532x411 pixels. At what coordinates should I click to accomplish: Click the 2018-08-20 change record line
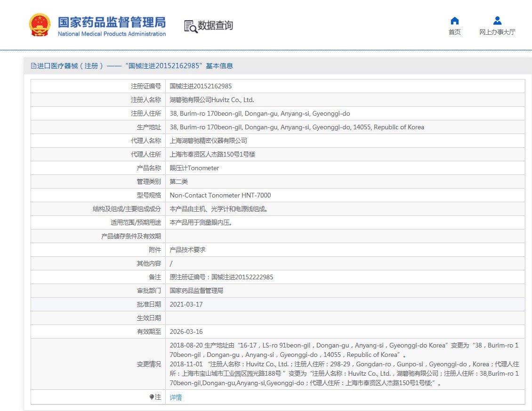[x=344, y=350]
